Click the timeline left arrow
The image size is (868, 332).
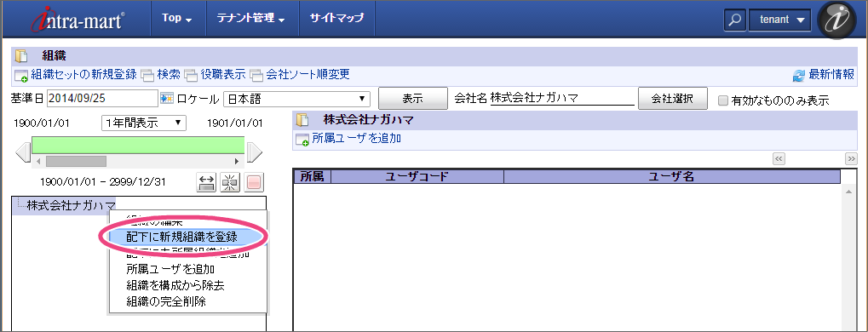coord(24,152)
